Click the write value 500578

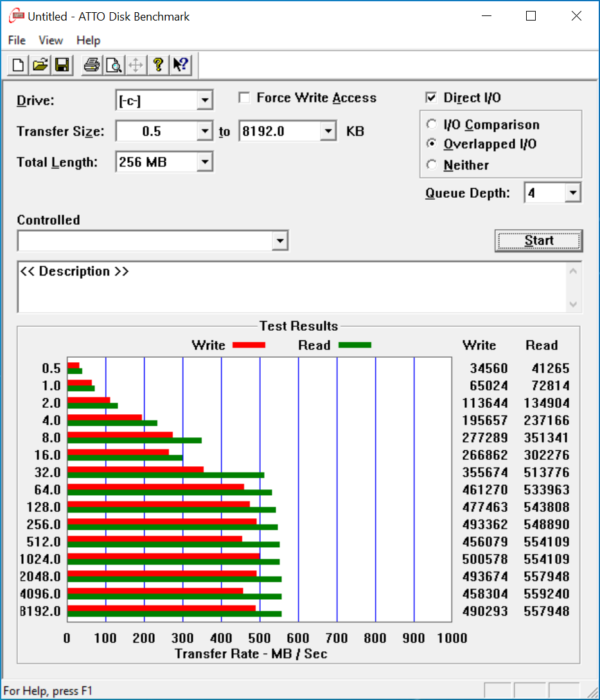pyautogui.click(x=485, y=559)
